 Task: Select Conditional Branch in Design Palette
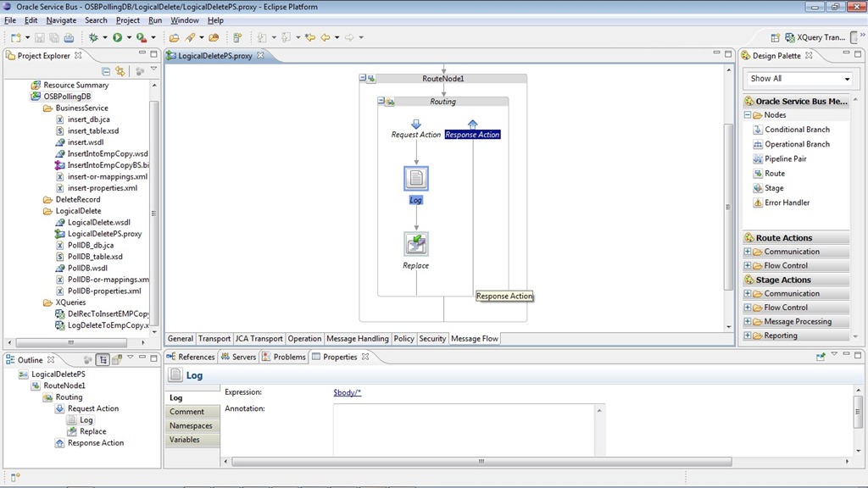click(797, 130)
